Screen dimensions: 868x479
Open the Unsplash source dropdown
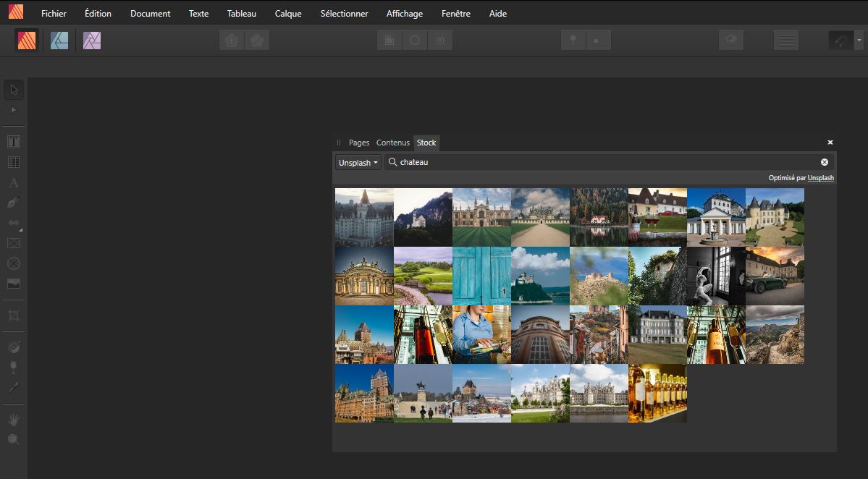tap(358, 162)
